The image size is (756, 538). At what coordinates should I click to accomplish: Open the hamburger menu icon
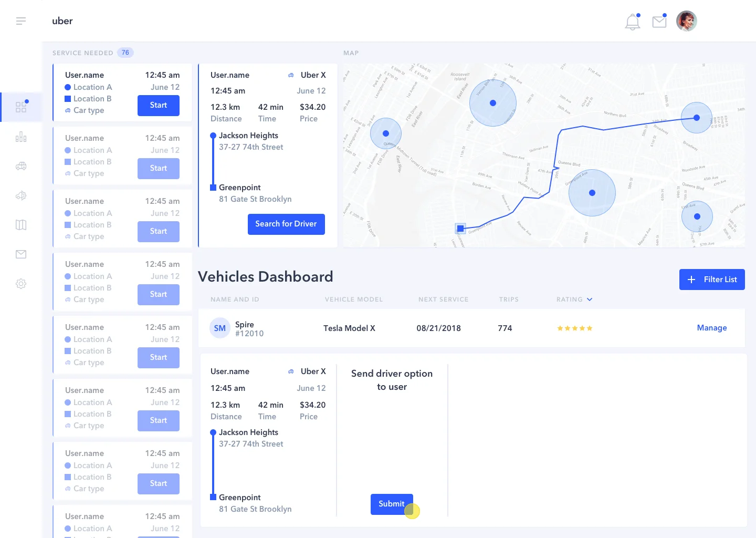point(21,21)
